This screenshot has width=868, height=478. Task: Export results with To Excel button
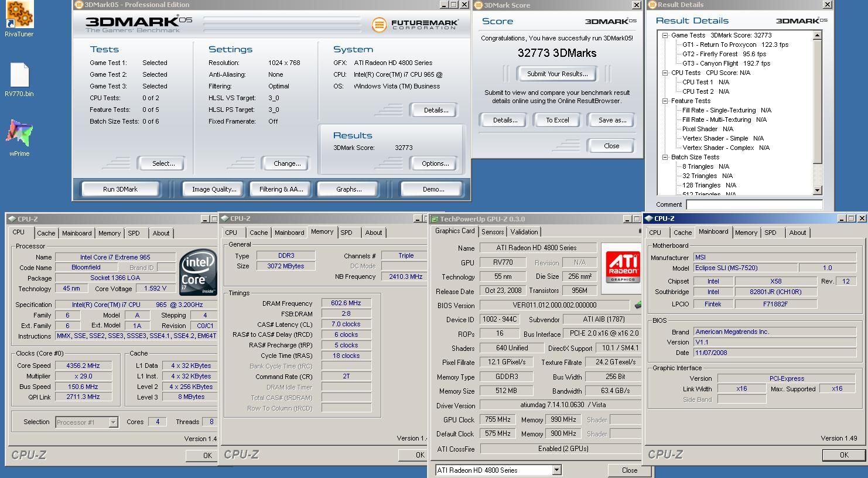pyautogui.click(x=557, y=120)
